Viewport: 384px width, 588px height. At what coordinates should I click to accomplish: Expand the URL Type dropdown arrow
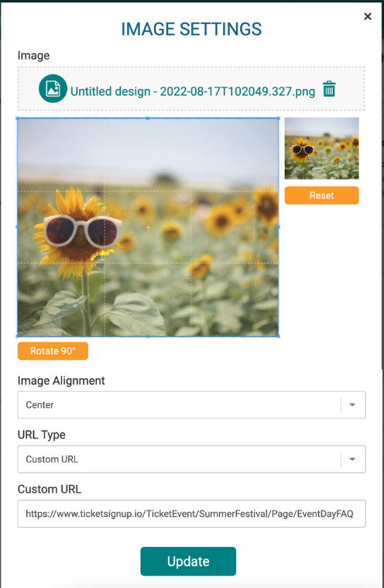coord(352,459)
